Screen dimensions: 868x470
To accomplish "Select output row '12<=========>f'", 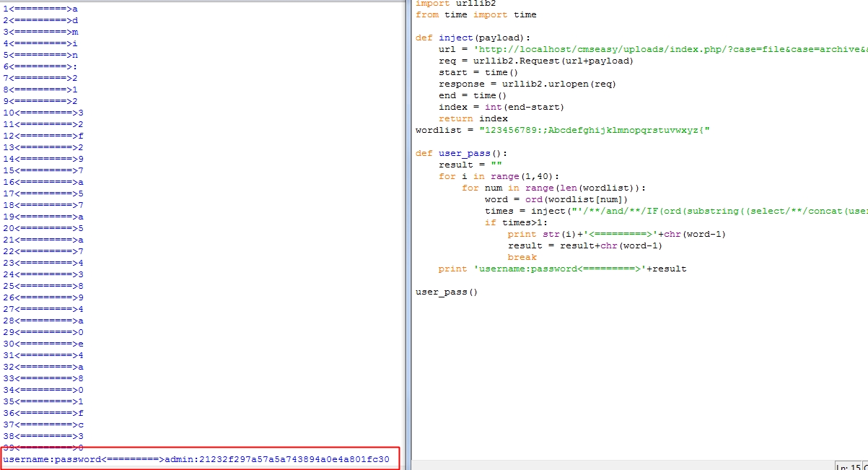I will click(43, 136).
